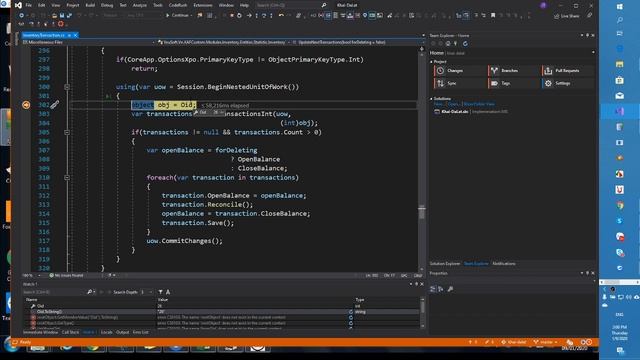
Task: Click the Team Explorer home icon
Action: (x=448, y=44)
